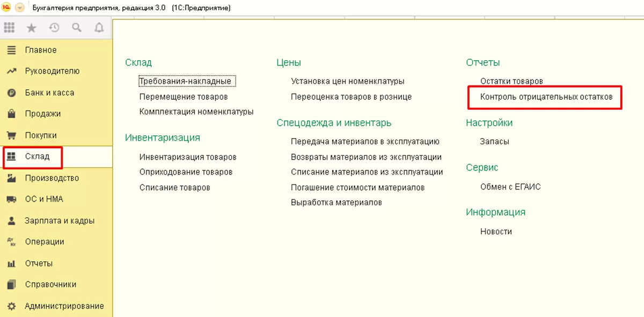Click the Настройки group heading
The width and height of the screenshot is (644, 317).
click(x=489, y=123)
